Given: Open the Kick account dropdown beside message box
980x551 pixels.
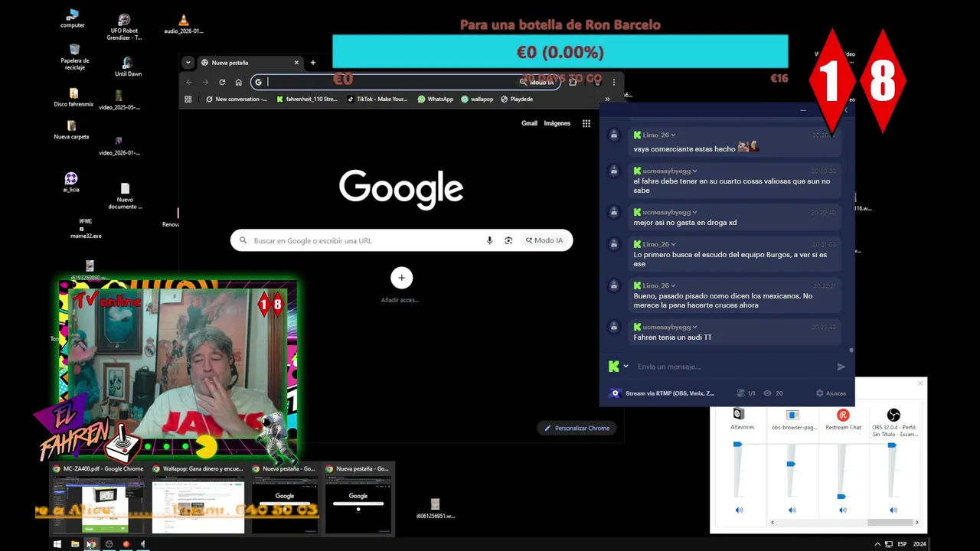Looking at the screenshot, I should [x=626, y=367].
